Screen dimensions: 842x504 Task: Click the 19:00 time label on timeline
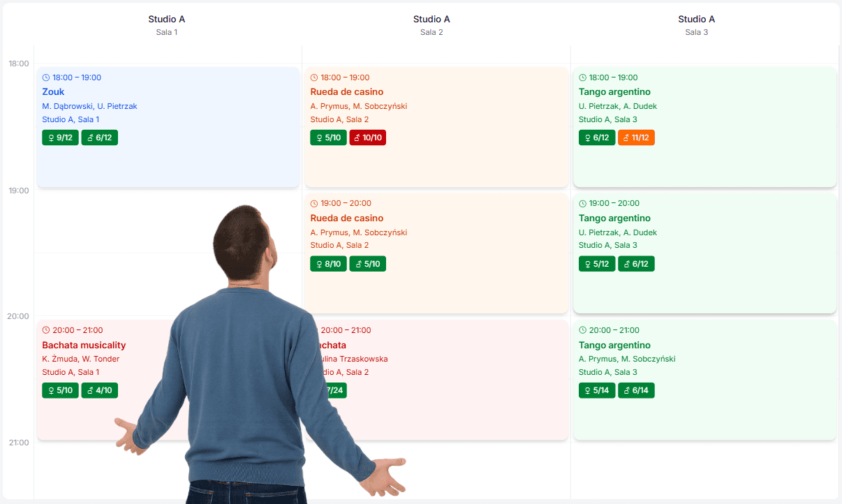[19, 190]
